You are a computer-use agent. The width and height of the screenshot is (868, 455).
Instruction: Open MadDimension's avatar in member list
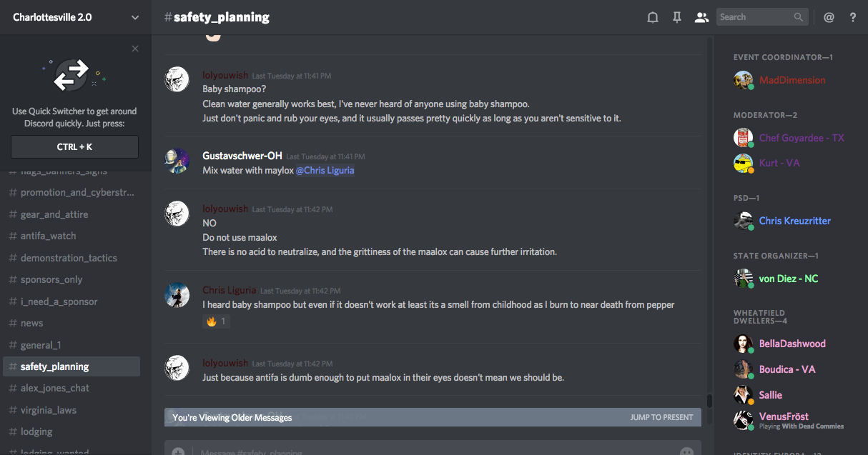(x=743, y=80)
